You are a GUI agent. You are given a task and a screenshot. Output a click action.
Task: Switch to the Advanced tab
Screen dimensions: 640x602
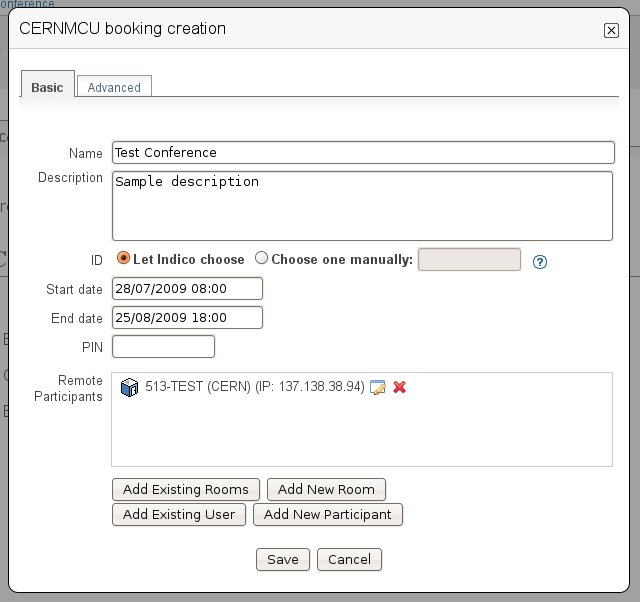114,87
